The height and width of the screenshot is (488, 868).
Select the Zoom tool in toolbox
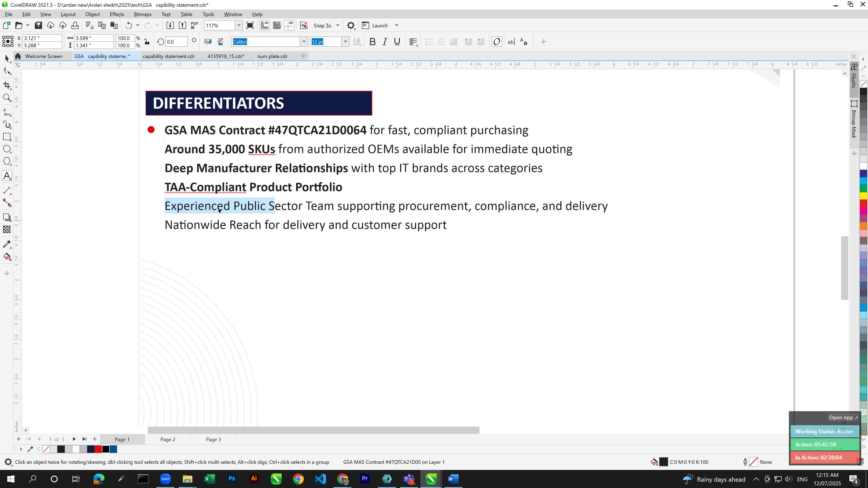(7, 98)
